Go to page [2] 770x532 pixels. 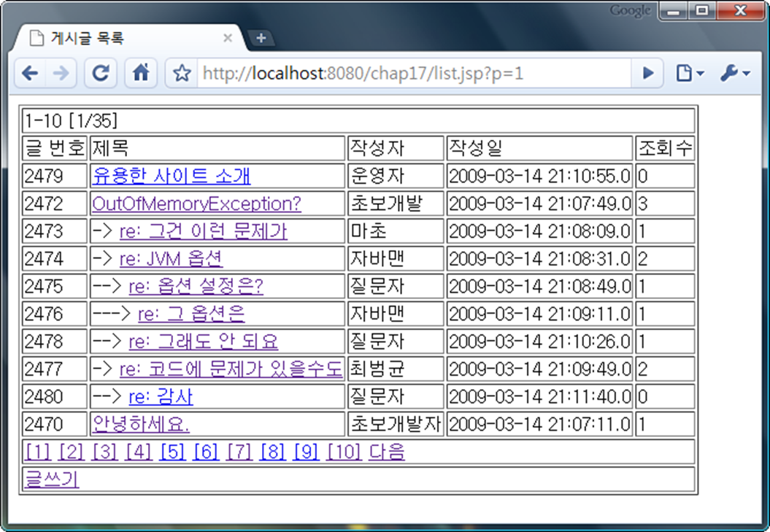72,451
